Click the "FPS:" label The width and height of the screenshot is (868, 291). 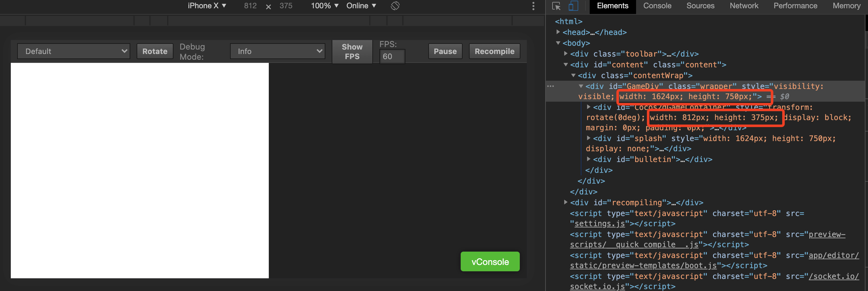[388, 44]
